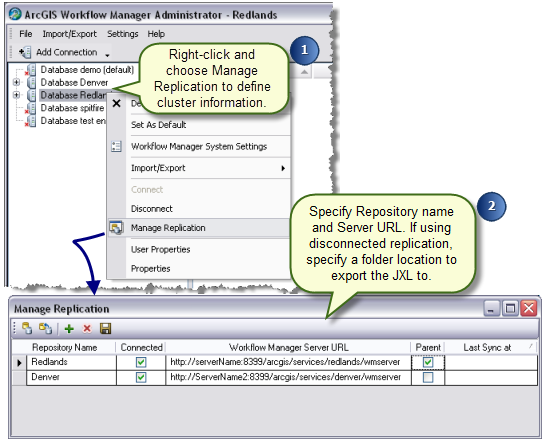Maximize the Manage Replication window
Image resolution: width=543 pixels, height=442 pixels.
[510, 308]
